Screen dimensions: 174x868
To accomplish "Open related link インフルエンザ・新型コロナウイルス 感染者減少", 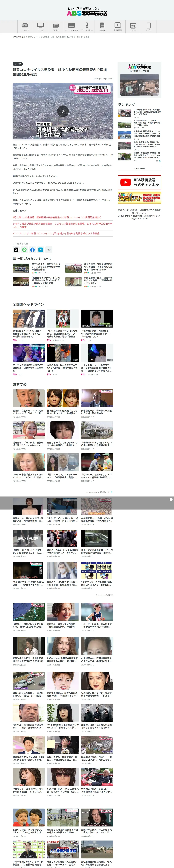I will 56,233.
